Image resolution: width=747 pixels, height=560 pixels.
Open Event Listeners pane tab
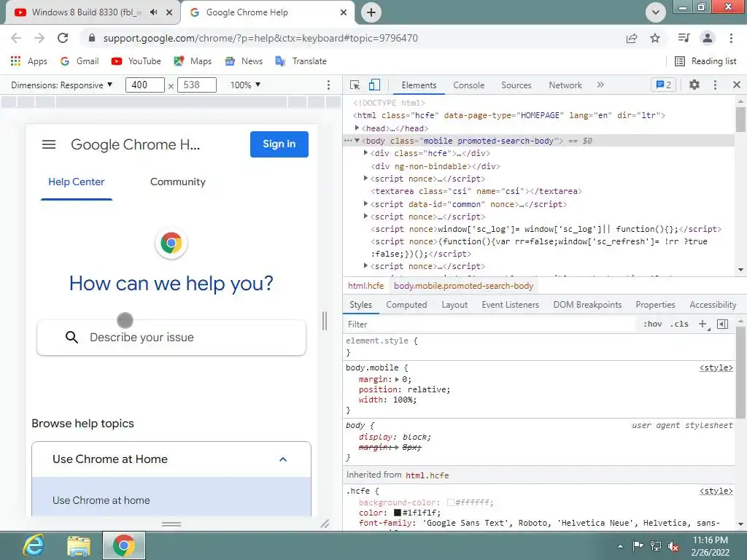click(x=510, y=305)
